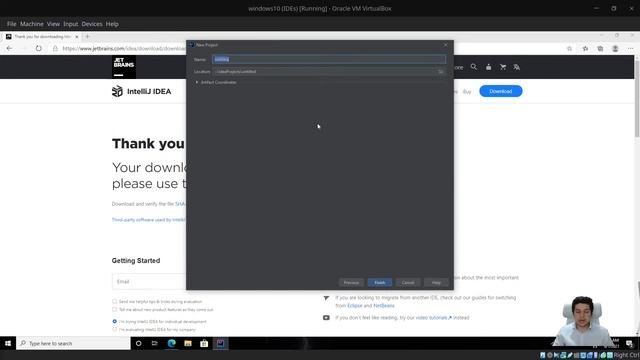Open the browser Favorites list icon
The height and width of the screenshot is (360, 640).
[x=585, y=49]
